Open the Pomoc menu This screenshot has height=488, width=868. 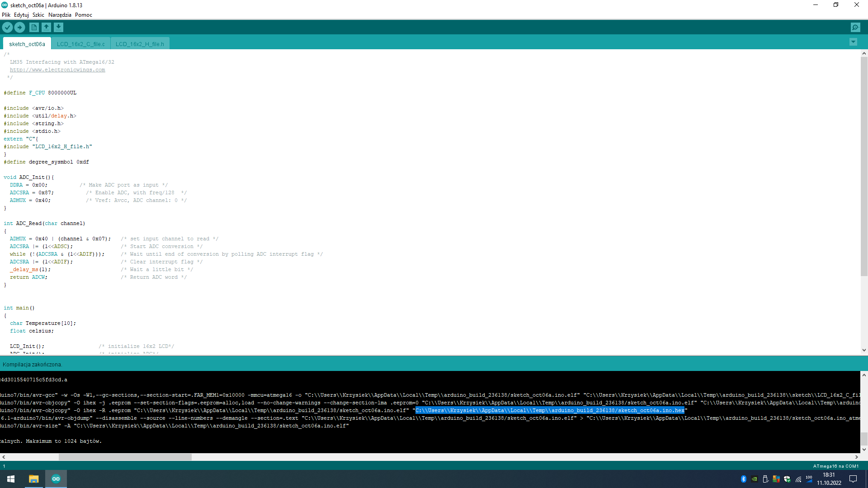[x=84, y=15]
